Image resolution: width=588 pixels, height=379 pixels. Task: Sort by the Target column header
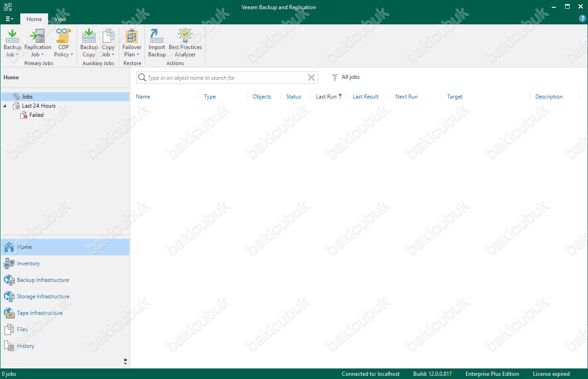[x=455, y=97]
